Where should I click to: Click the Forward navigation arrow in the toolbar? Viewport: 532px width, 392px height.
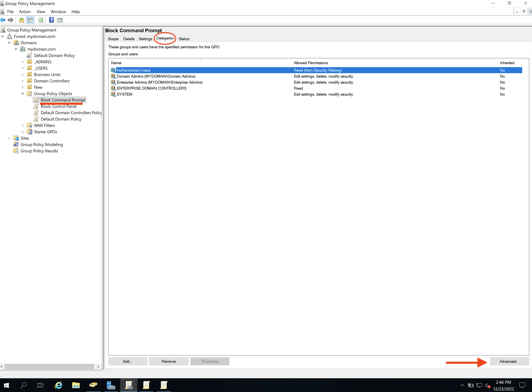point(11,20)
